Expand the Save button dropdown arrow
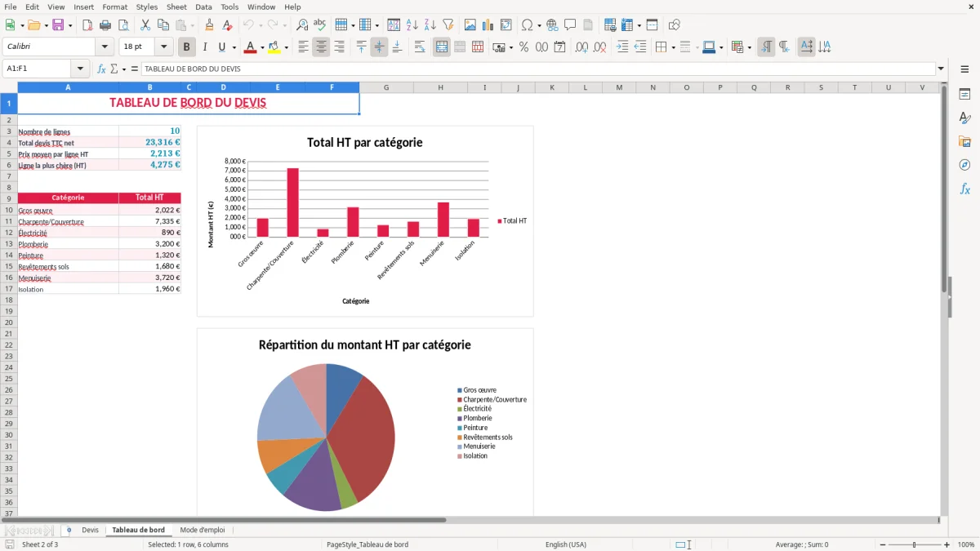980x551 pixels. (70, 25)
